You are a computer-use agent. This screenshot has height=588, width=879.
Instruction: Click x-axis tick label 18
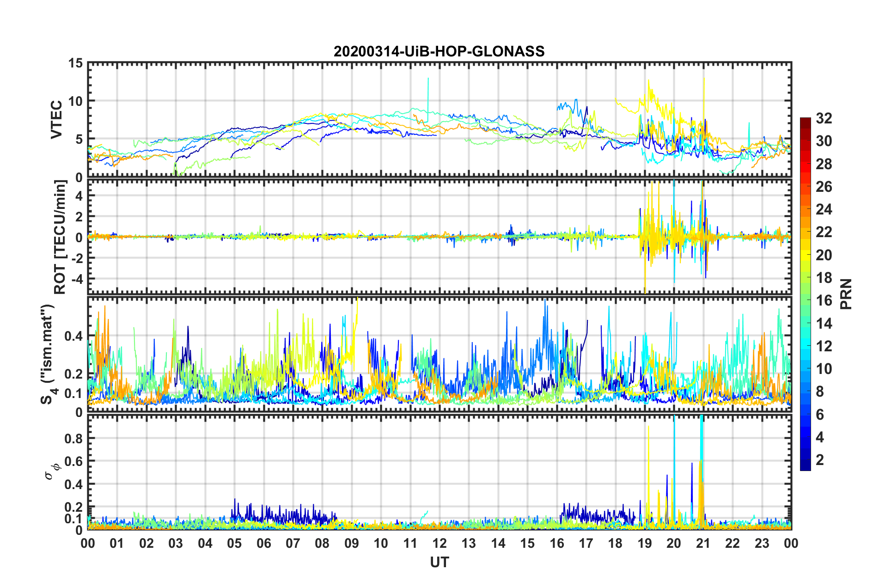pyautogui.click(x=615, y=543)
